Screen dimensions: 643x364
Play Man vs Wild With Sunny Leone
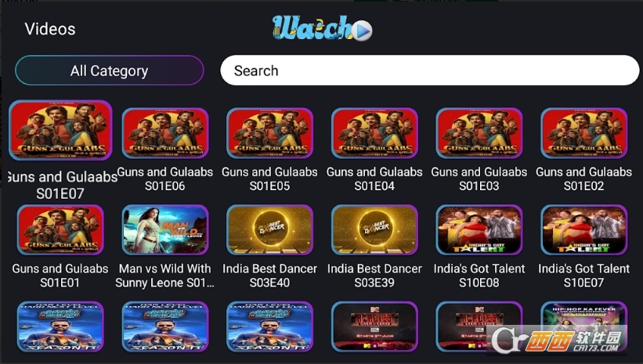[165, 230]
